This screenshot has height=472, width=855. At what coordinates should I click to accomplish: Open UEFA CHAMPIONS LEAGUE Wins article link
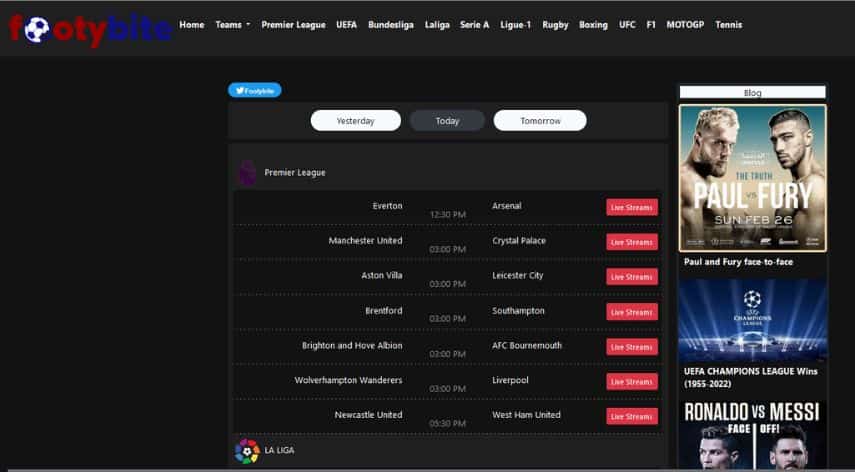tap(751, 377)
